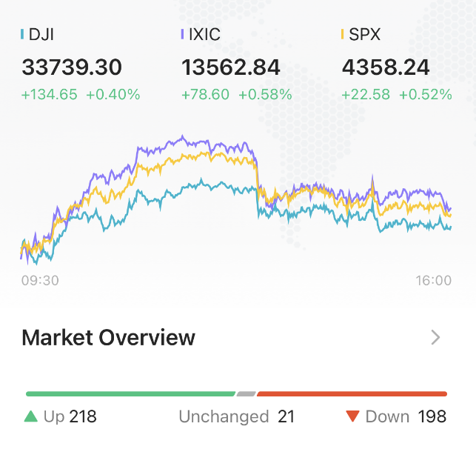Click the SPX value 4358.24
The width and height of the screenshot is (476, 452).
click(386, 67)
